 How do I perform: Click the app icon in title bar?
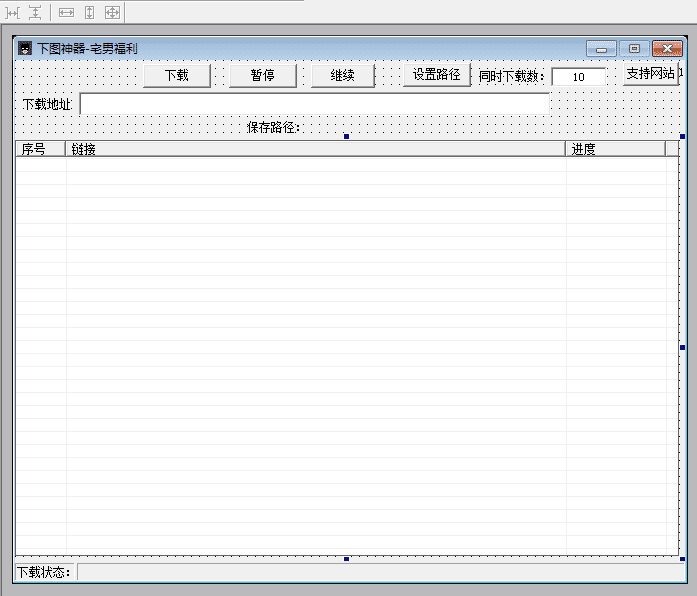(25, 48)
